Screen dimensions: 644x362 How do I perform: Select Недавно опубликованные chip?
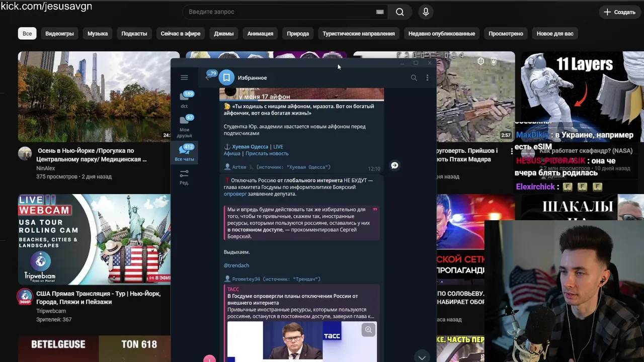point(442,34)
